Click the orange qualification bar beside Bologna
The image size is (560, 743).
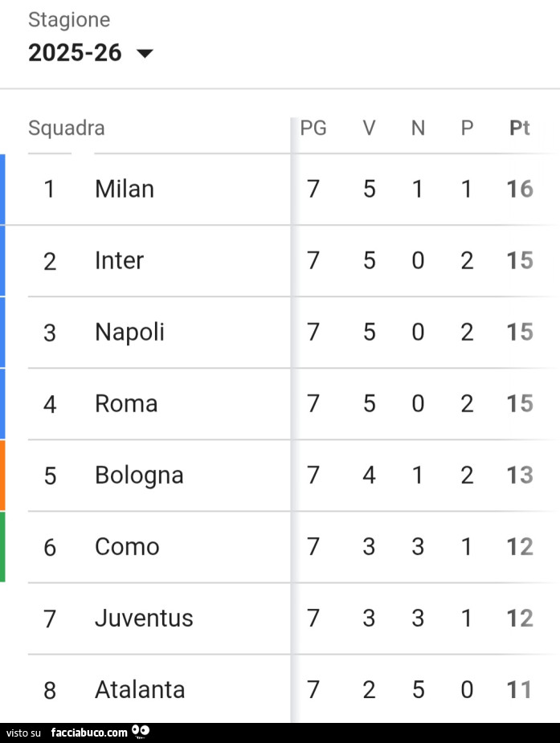tap(2, 475)
